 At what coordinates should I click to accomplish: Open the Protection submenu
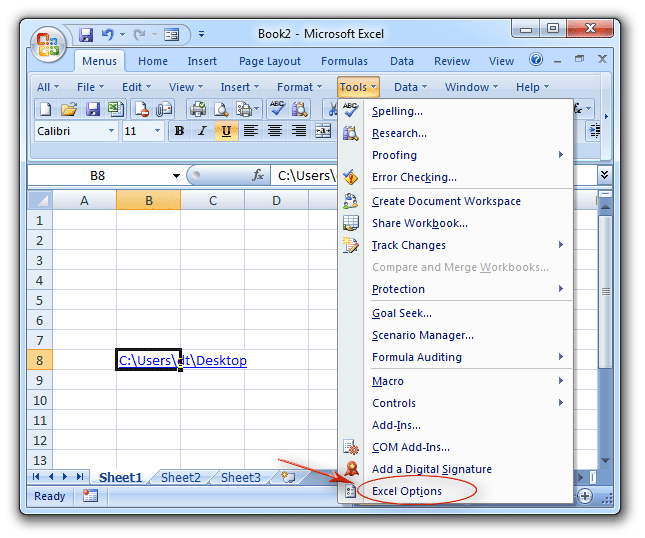(456, 289)
